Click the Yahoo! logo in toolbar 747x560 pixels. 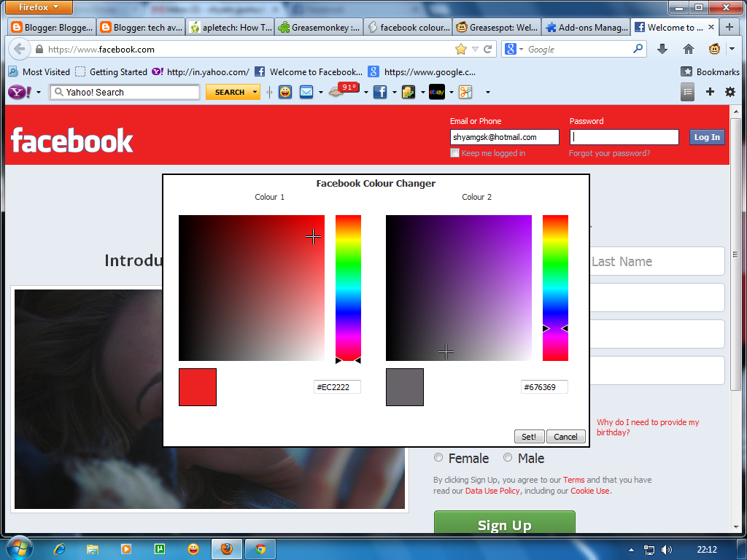click(20, 92)
